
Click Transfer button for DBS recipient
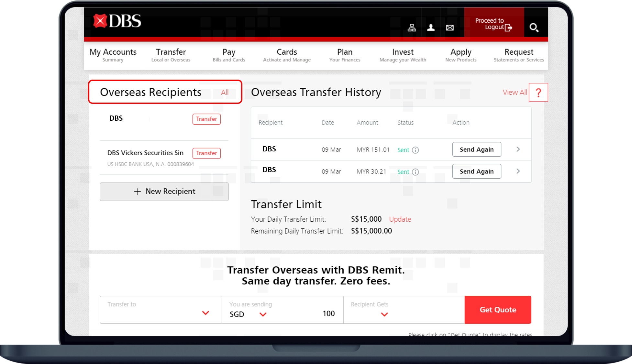click(x=206, y=119)
